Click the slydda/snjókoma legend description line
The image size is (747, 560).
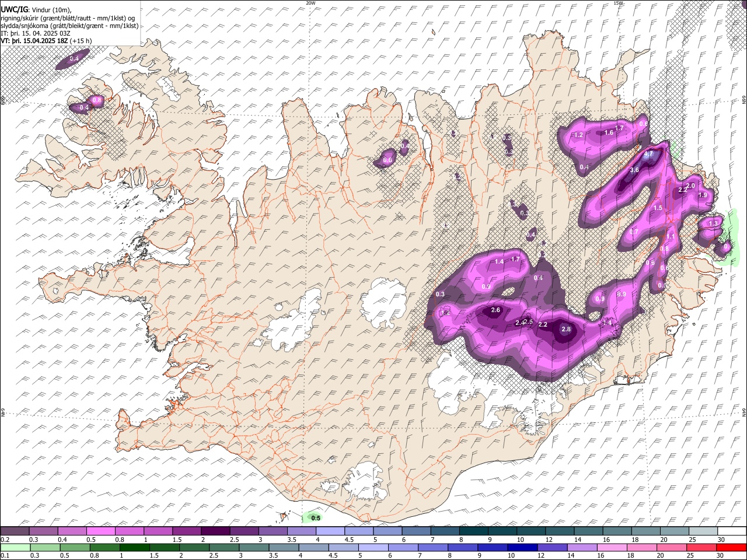click(69, 26)
